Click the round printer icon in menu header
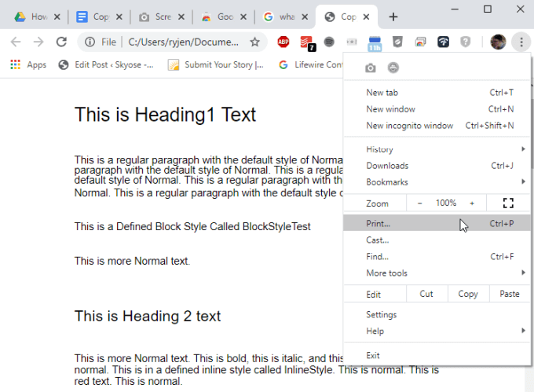Viewport: 534px width, 392px height. point(393,68)
